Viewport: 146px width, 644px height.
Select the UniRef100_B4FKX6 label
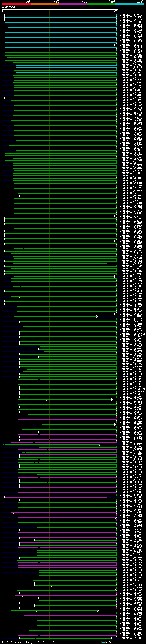point(131,145)
